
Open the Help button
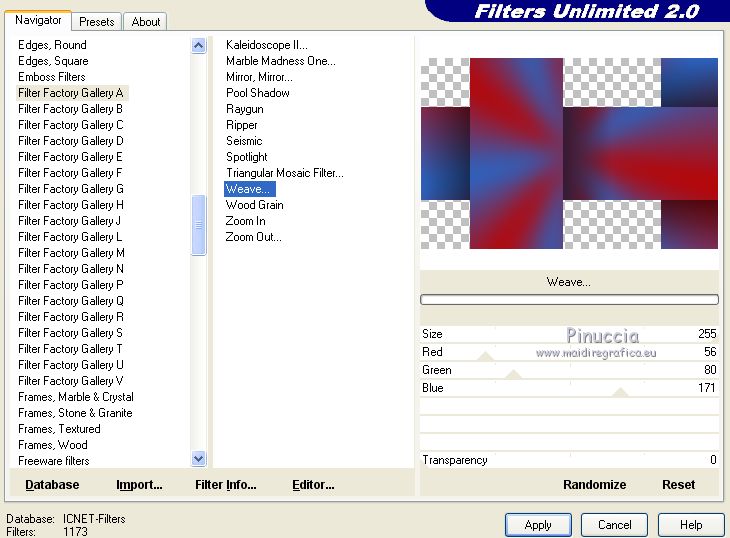pyautogui.click(x=691, y=525)
